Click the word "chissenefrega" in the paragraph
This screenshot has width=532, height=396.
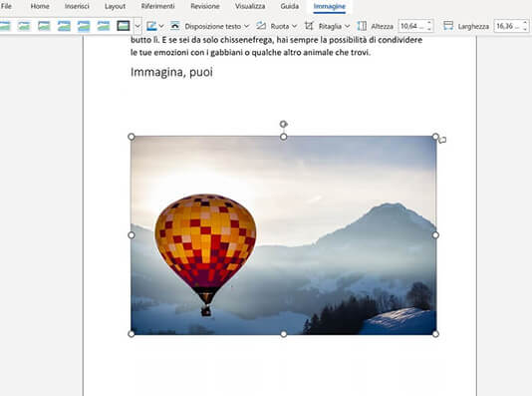247,40
